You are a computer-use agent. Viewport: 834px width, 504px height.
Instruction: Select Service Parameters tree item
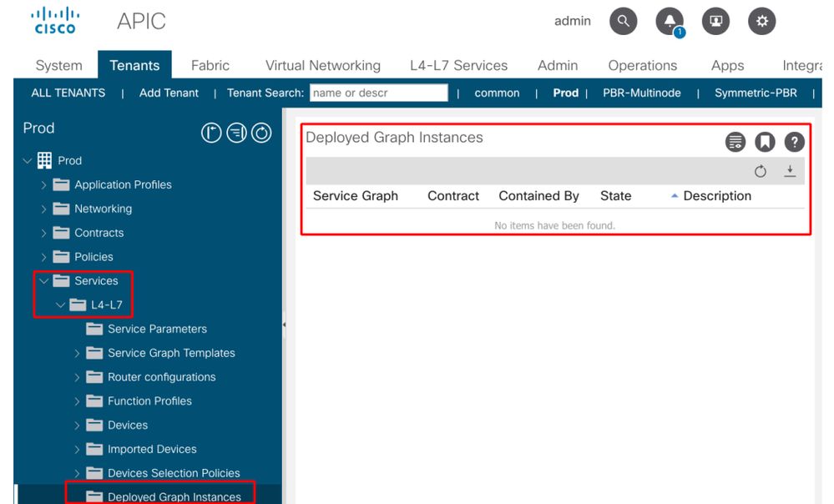pos(157,329)
